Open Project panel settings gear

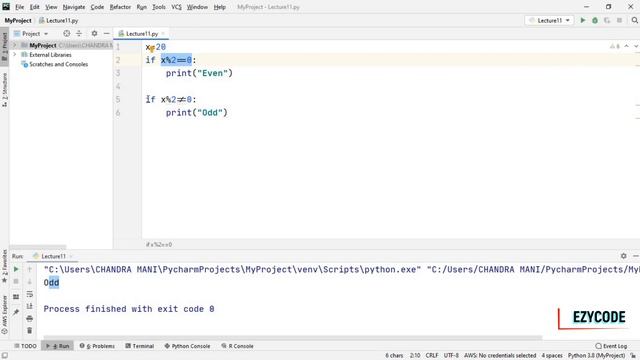click(x=94, y=33)
